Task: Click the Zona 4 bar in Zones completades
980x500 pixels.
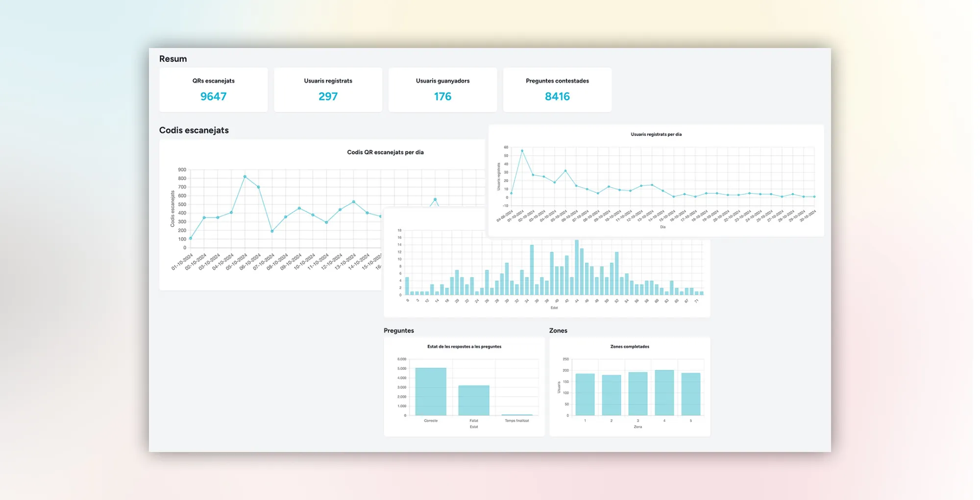Action: pyautogui.click(x=664, y=393)
